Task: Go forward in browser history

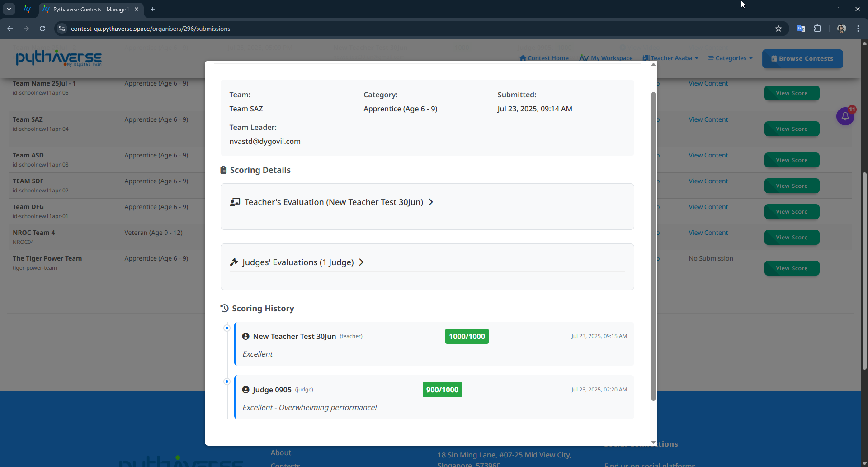Action: [x=26, y=29]
